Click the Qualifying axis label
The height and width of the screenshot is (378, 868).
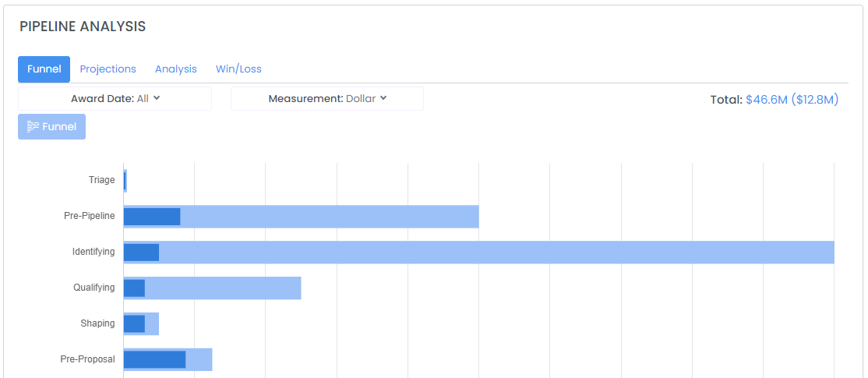pos(94,288)
